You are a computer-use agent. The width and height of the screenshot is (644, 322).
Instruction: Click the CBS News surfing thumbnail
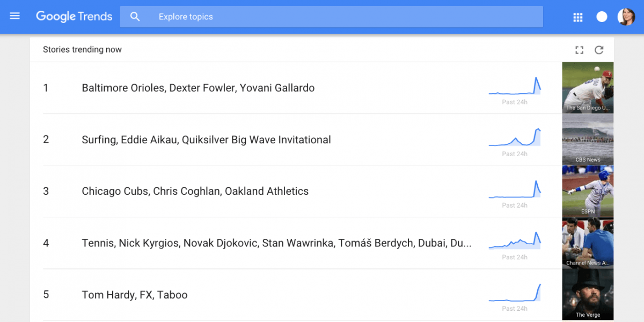pos(588,139)
